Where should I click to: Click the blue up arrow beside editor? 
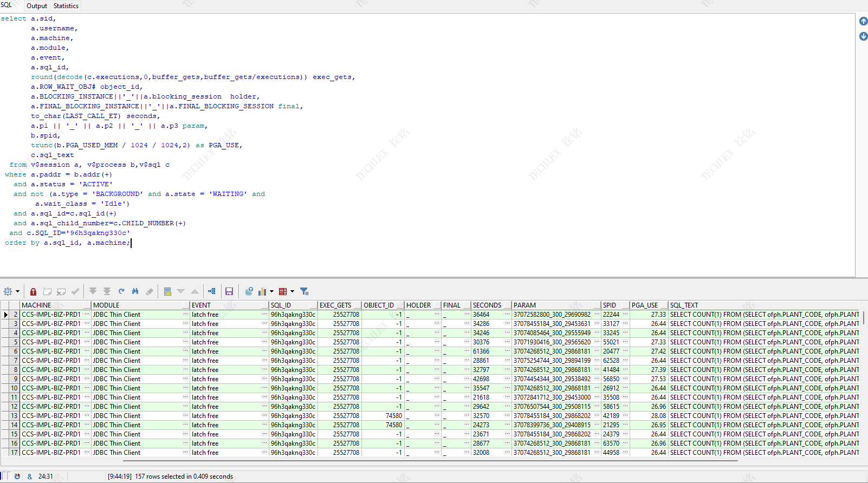pyautogui.click(x=863, y=21)
